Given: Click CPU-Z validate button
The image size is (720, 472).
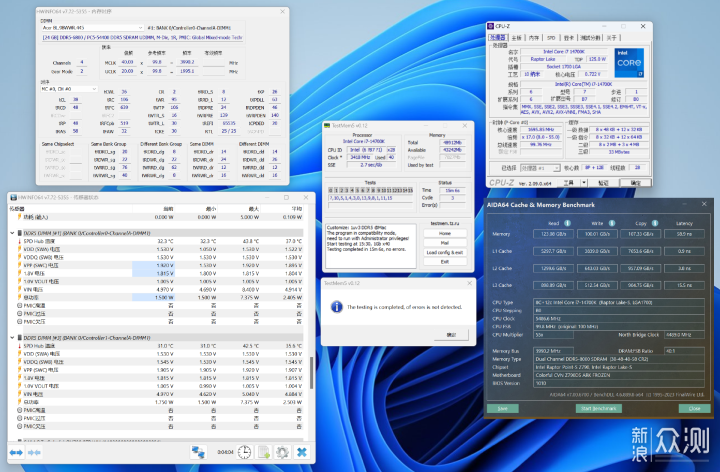Looking at the screenshot, I should (603, 183).
